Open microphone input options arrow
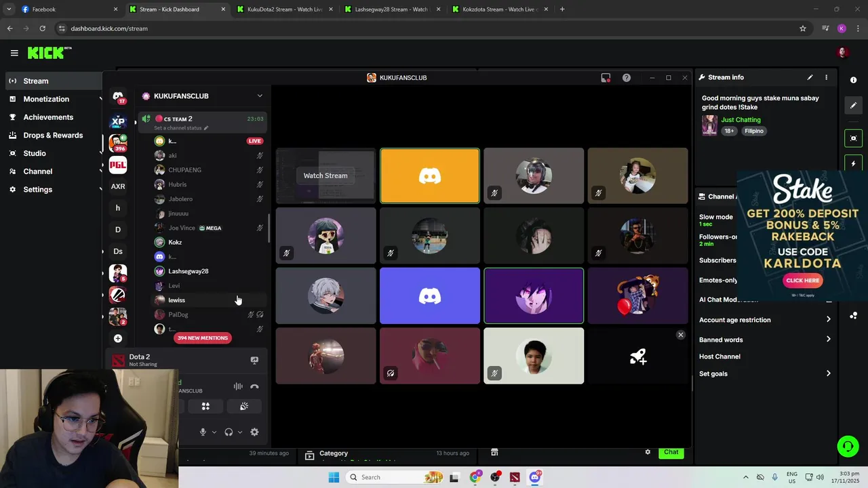Screen dimensions: 868x488 pos(214,432)
